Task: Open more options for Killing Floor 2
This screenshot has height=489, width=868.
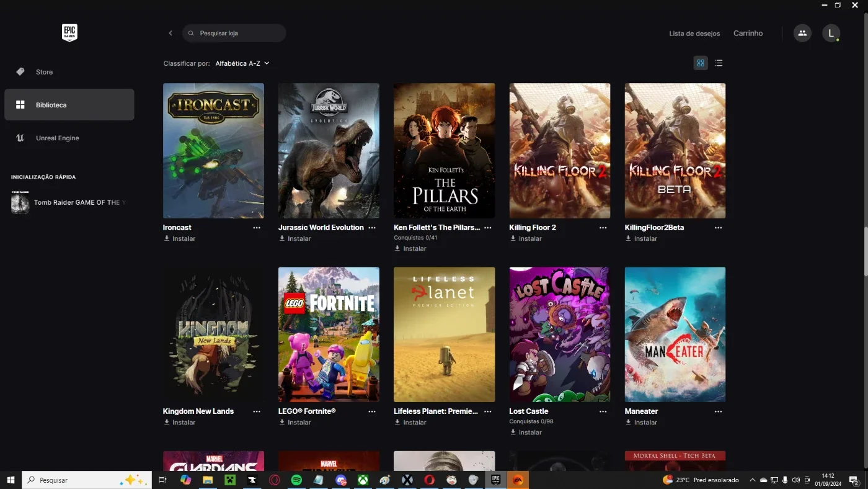Action: pyautogui.click(x=603, y=228)
